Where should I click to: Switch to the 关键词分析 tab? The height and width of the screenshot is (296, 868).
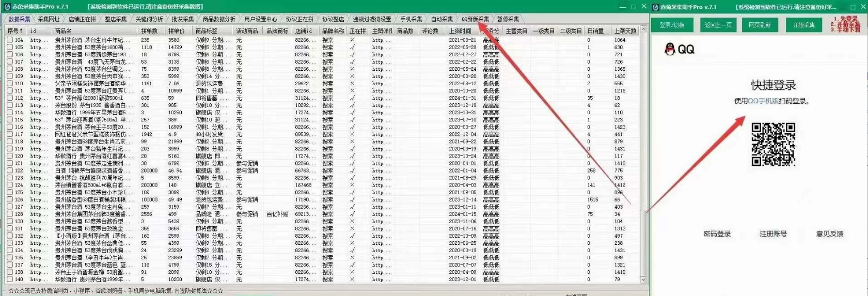149,19
